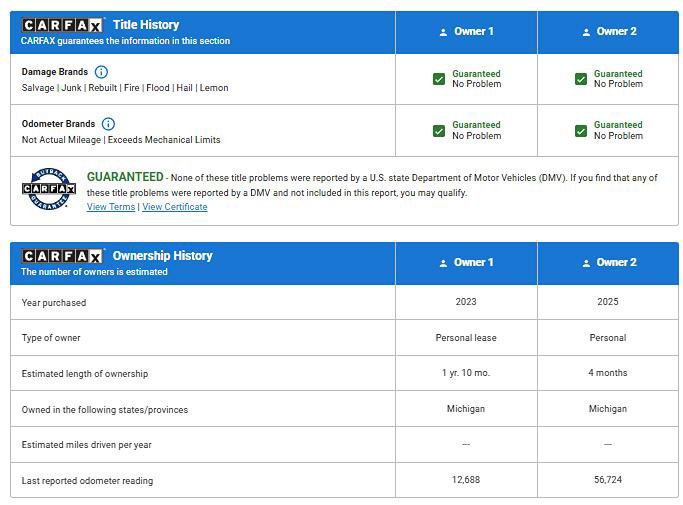
Task: Click the CARFAX logo in Title History header
Action: [63, 25]
